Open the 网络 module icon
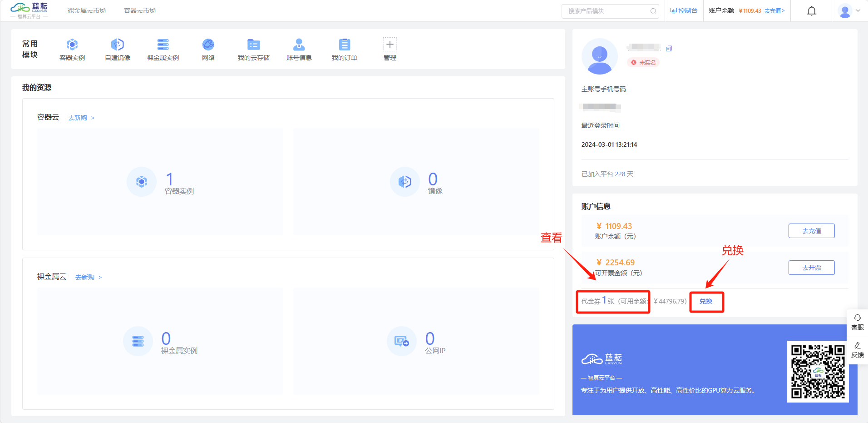Image resolution: width=868 pixels, height=423 pixels. point(208,45)
